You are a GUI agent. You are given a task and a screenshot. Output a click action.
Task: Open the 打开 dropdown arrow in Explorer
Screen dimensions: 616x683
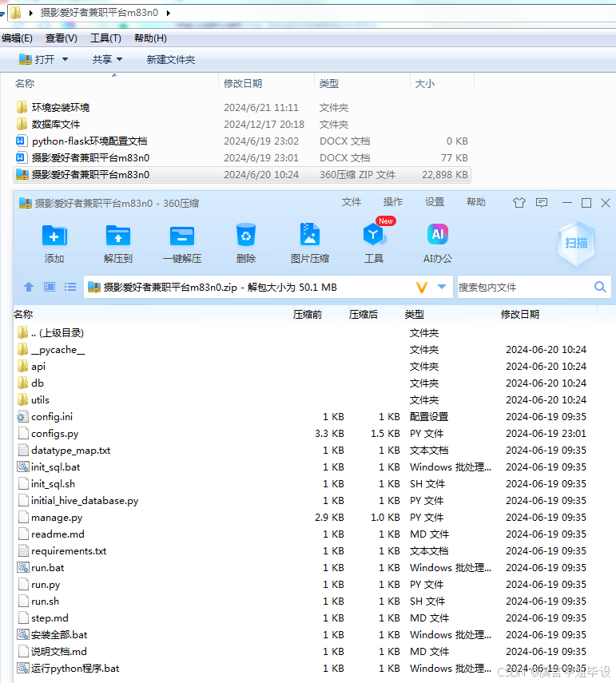point(65,59)
